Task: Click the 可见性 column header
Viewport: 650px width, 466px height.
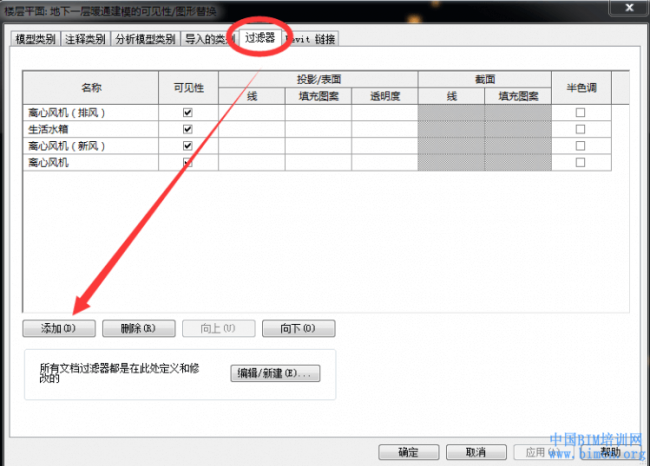Action: [188, 87]
